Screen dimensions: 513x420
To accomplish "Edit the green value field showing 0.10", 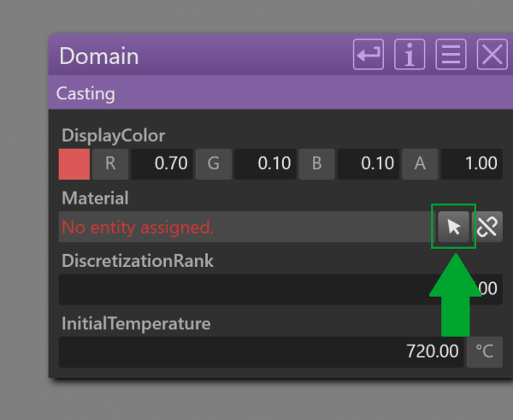I will [265, 164].
